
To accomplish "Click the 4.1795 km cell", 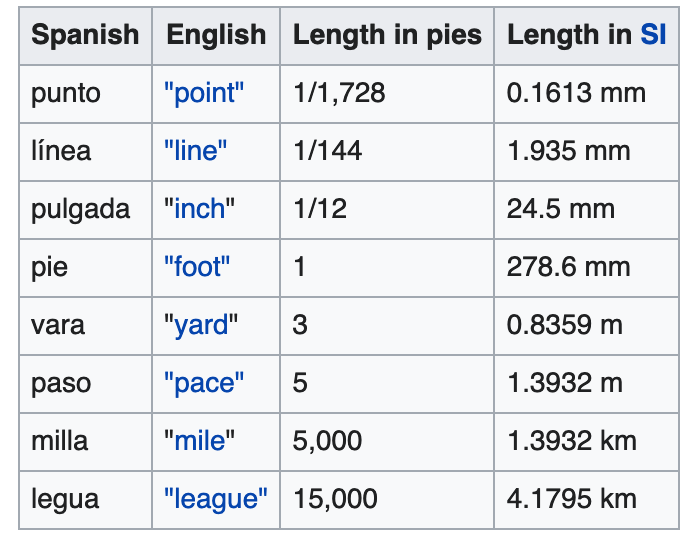I will coord(586,500).
